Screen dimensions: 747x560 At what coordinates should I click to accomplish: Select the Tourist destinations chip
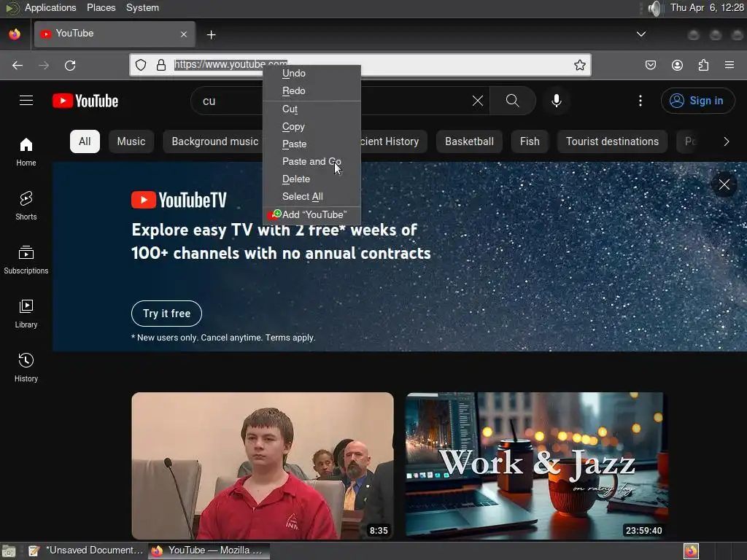(x=612, y=141)
